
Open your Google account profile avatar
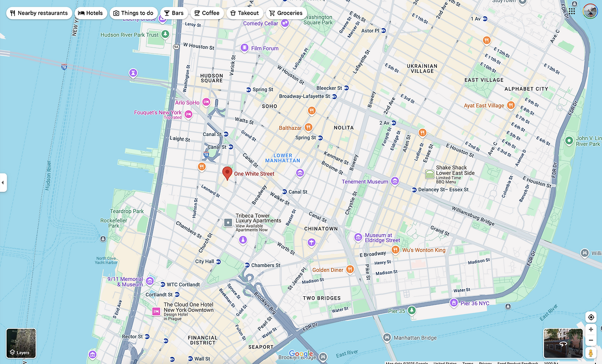(590, 11)
